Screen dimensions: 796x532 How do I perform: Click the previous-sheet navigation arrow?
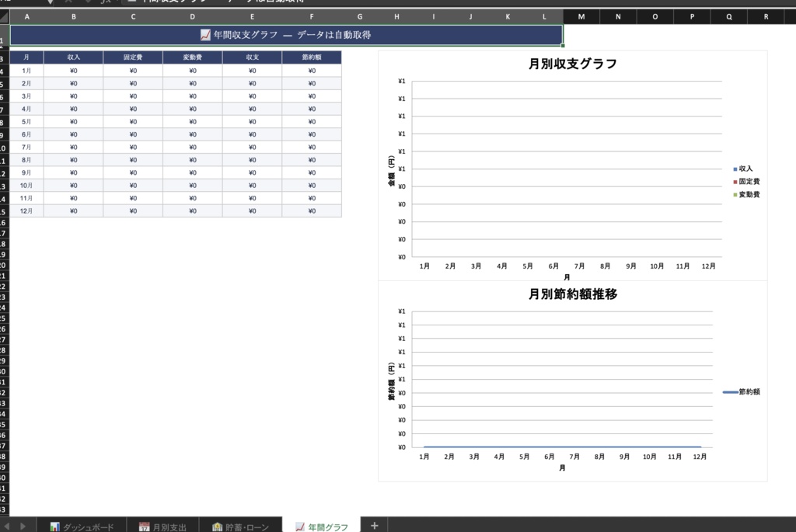pyautogui.click(x=6, y=526)
